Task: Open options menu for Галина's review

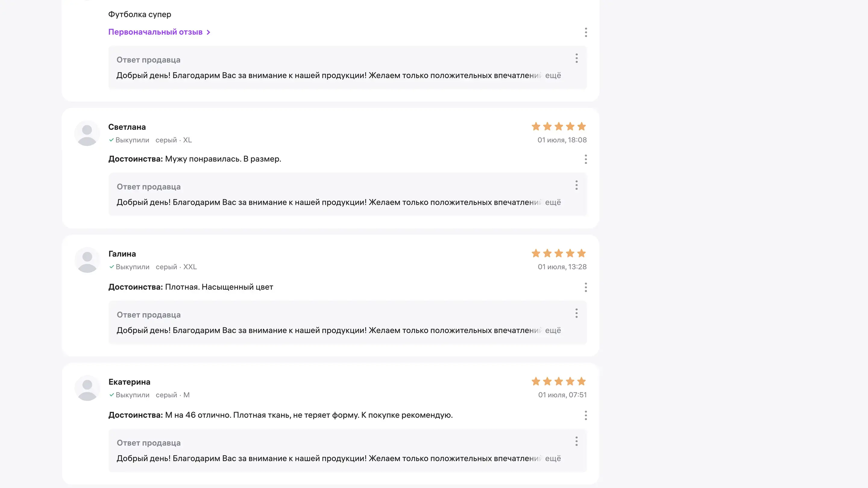Action: [x=586, y=287]
